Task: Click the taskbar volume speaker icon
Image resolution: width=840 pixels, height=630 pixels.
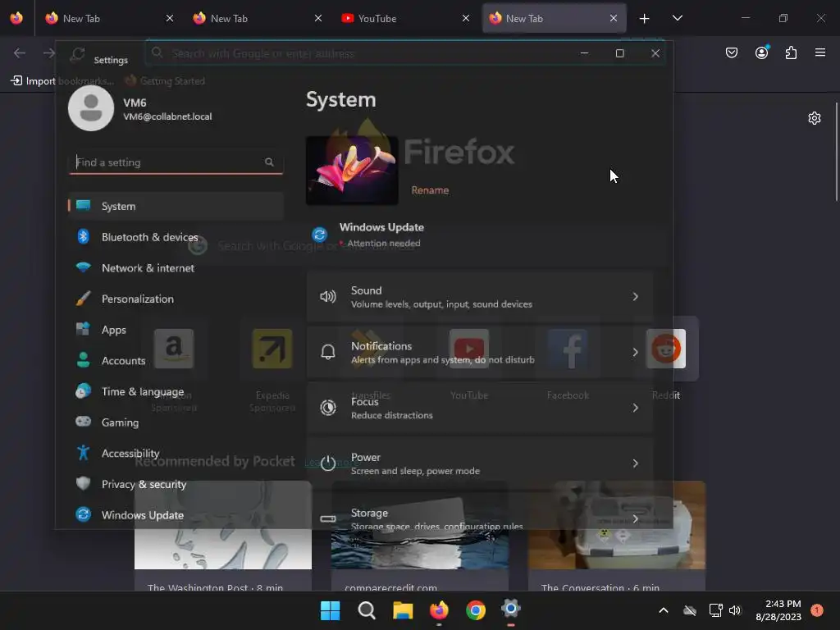Action: click(x=735, y=610)
